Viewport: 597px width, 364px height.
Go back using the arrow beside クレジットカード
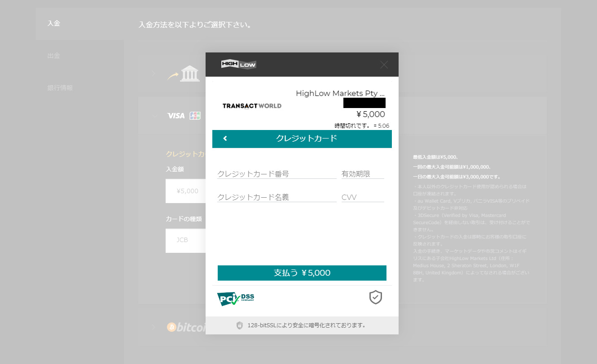225,139
